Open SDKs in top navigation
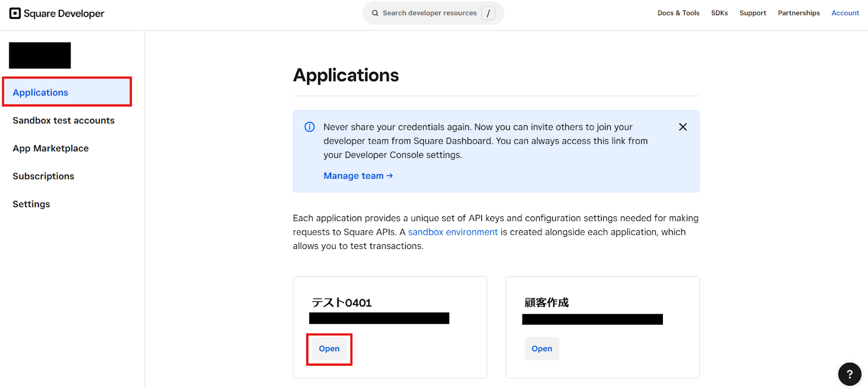This screenshot has width=868, height=389. point(719,13)
